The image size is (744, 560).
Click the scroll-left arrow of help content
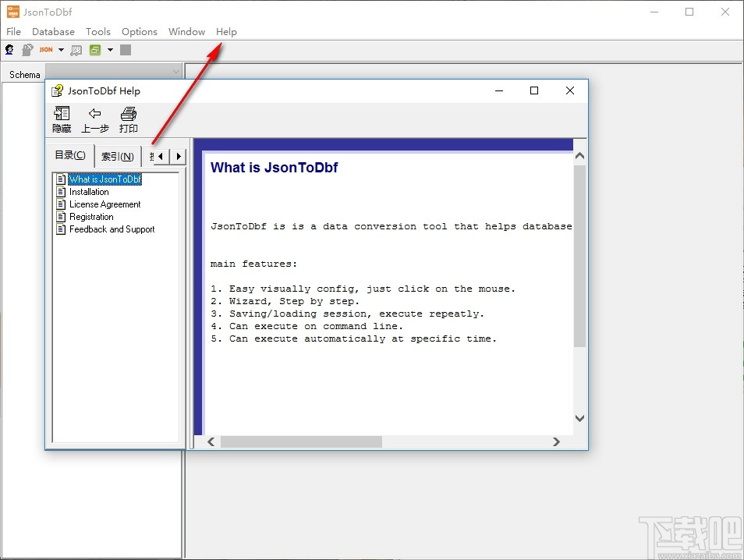[211, 441]
